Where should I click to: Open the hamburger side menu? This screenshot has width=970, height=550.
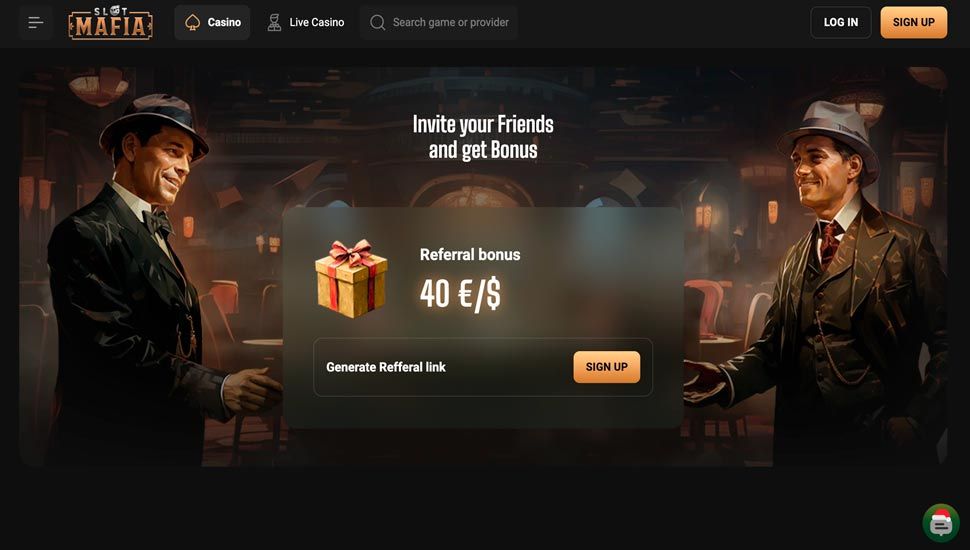(36, 23)
